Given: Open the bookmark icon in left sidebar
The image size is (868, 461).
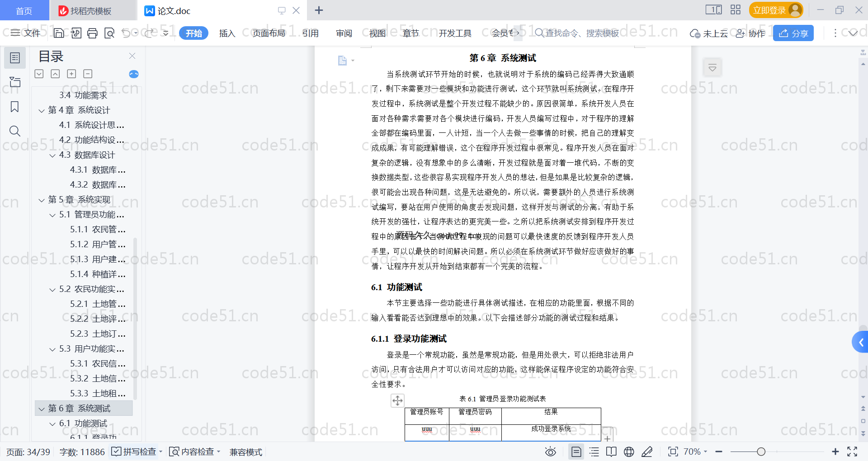Looking at the screenshot, I should tap(15, 107).
